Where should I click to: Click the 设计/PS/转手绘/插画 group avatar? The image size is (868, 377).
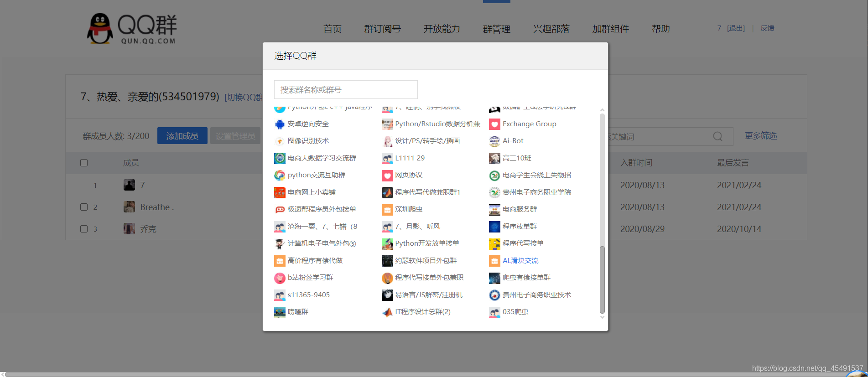pyautogui.click(x=387, y=141)
